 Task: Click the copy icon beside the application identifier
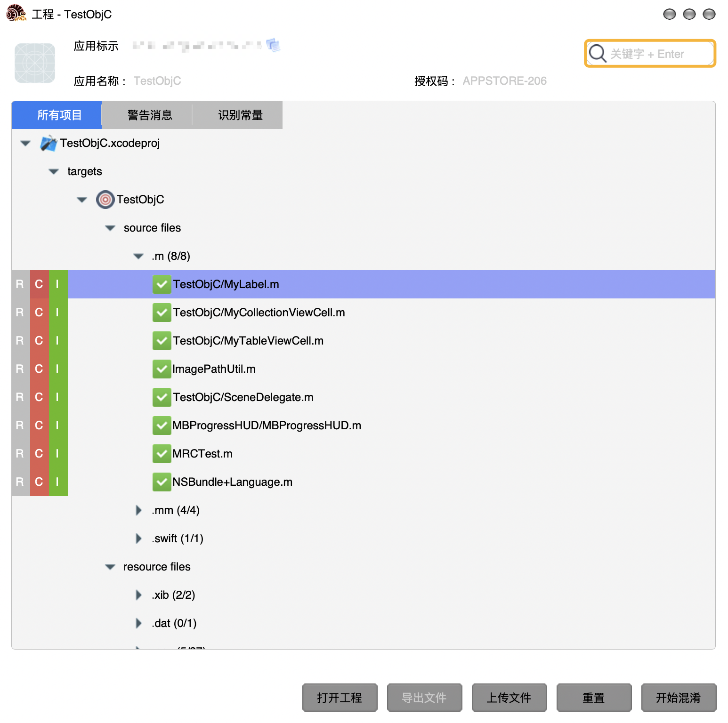[273, 45]
